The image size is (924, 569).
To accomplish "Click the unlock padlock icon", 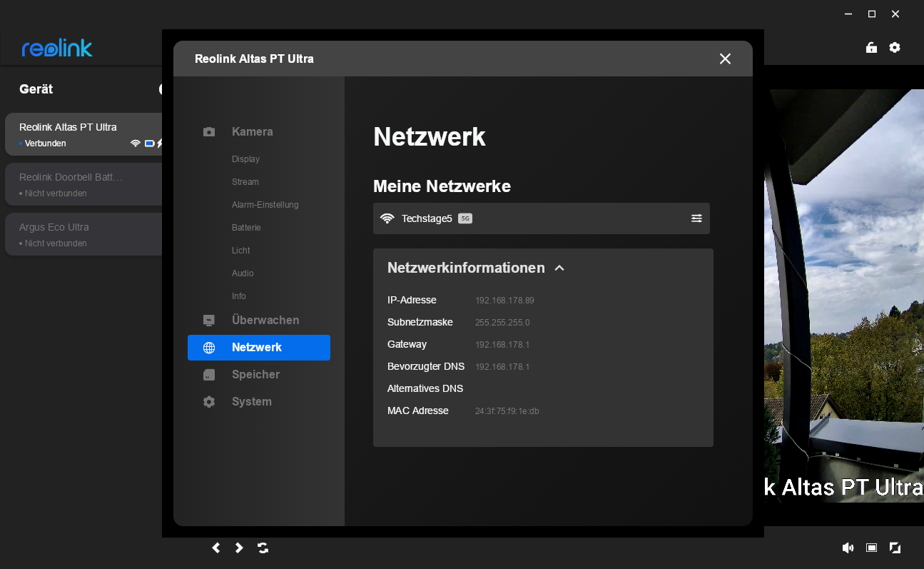I will 871,48.
